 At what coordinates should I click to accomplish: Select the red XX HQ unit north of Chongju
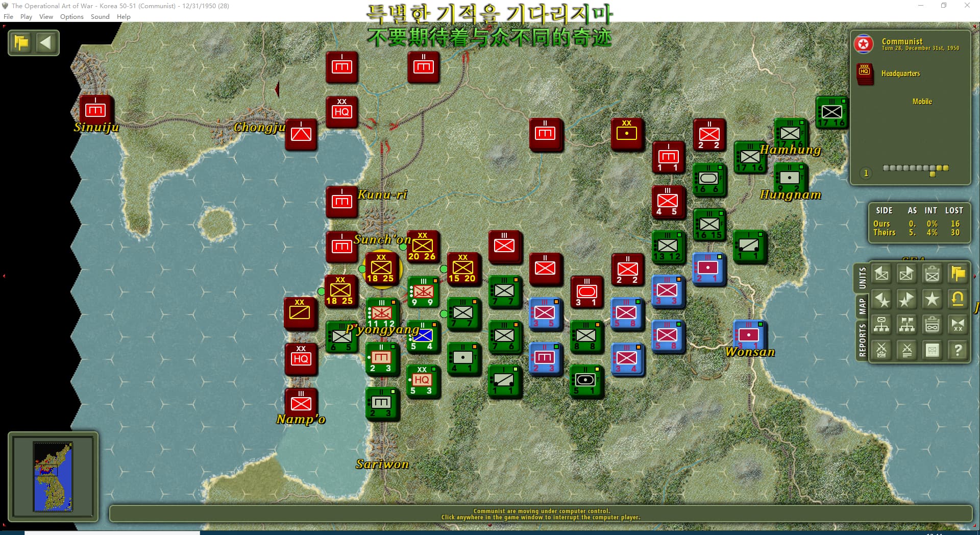[x=341, y=111]
